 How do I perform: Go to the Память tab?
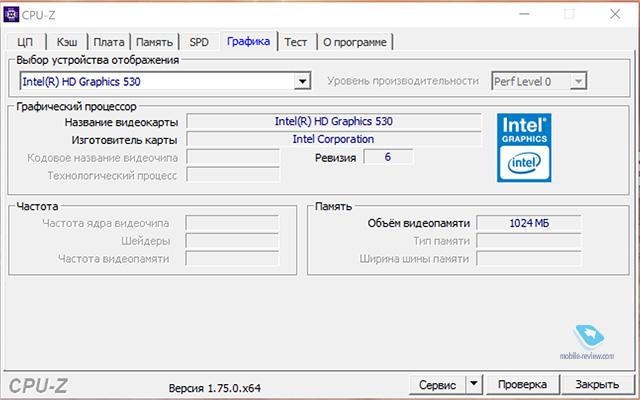tap(154, 42)
